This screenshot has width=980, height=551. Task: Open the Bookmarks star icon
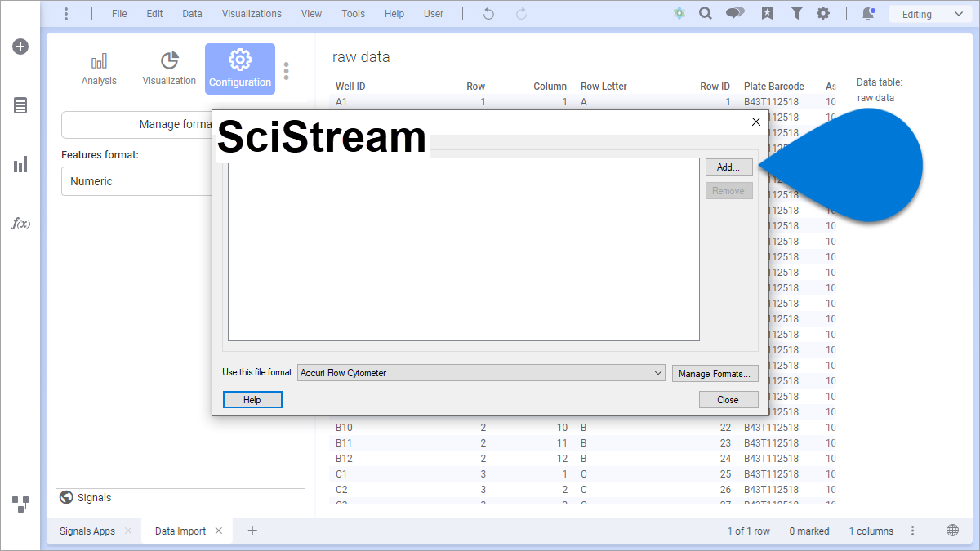coord(767,14)
